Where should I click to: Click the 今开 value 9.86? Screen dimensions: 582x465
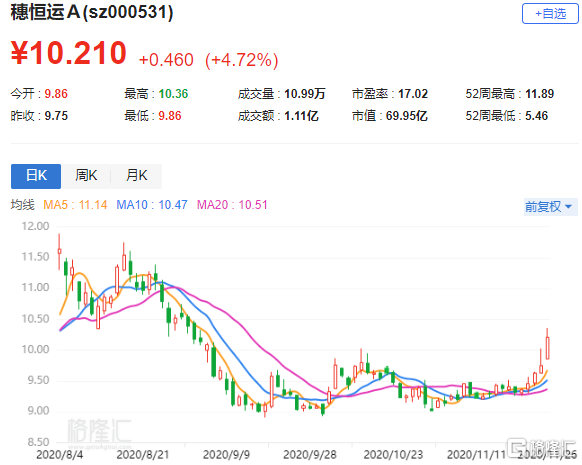pyautogui.click(x=56, y=94)
